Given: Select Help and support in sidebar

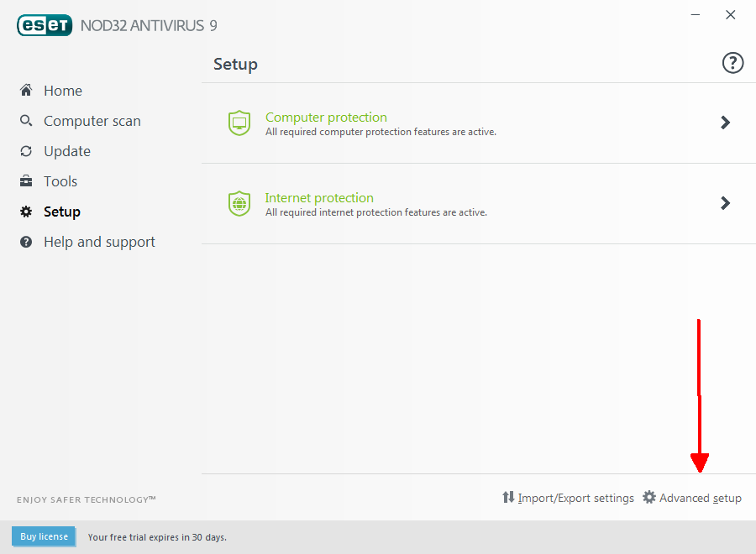Looking at the screenshot, I should click(99, 242).
